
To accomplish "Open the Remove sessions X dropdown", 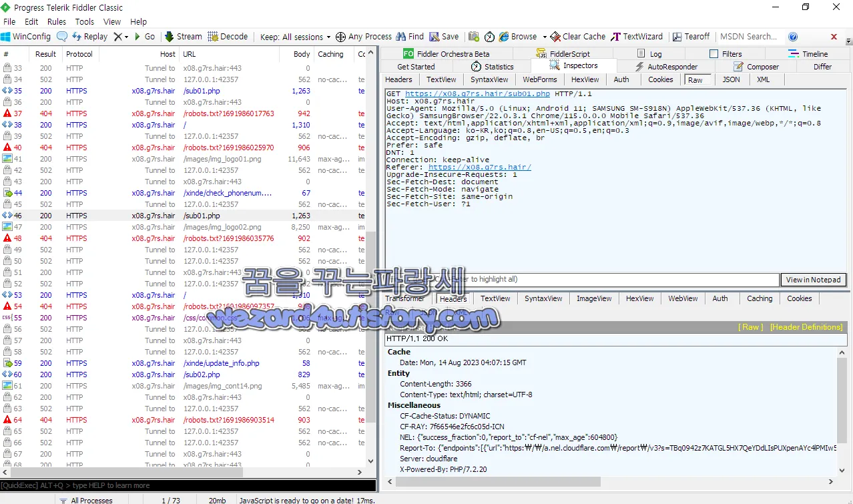I will (x=121, y=37).
